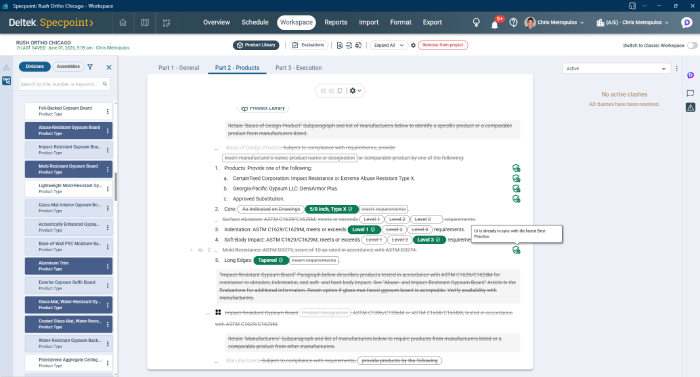The width and height of the screenshot is (700, 377).
Task: Click the sync icon beside Products: Provide one
Action: (516, 168)
